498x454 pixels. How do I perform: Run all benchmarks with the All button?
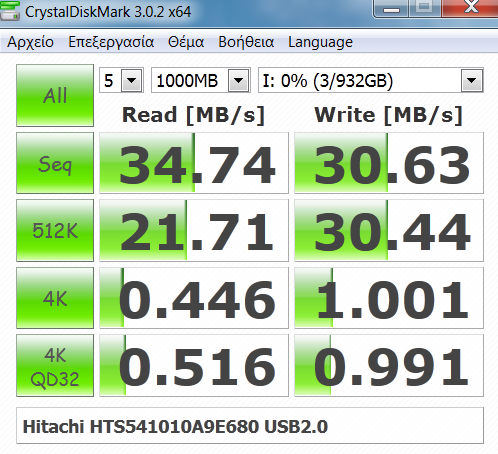55,95
